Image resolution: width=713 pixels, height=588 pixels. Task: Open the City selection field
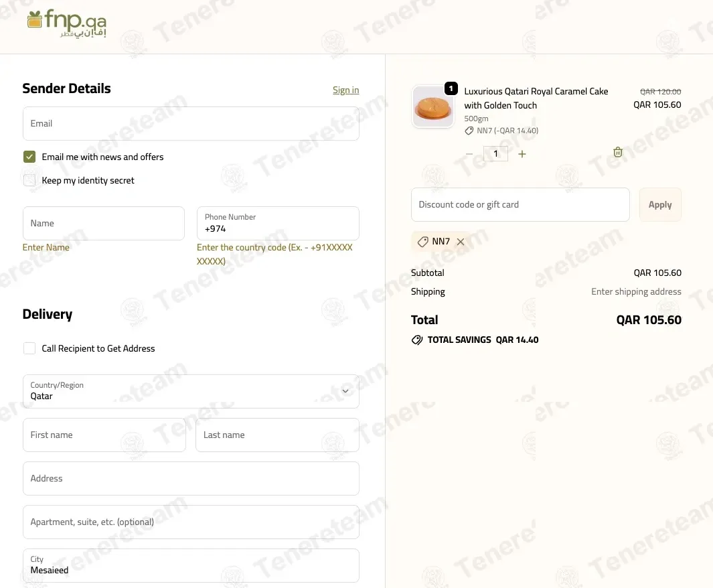191,565
